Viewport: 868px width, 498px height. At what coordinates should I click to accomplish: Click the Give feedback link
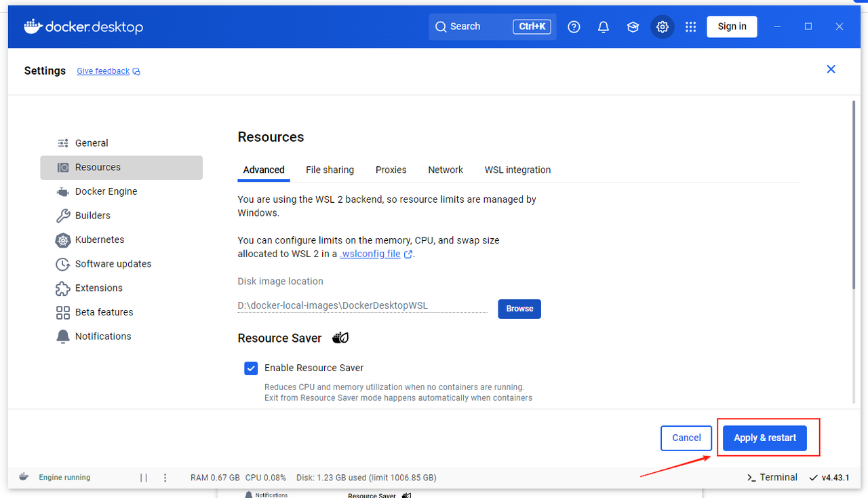[103, 71]
